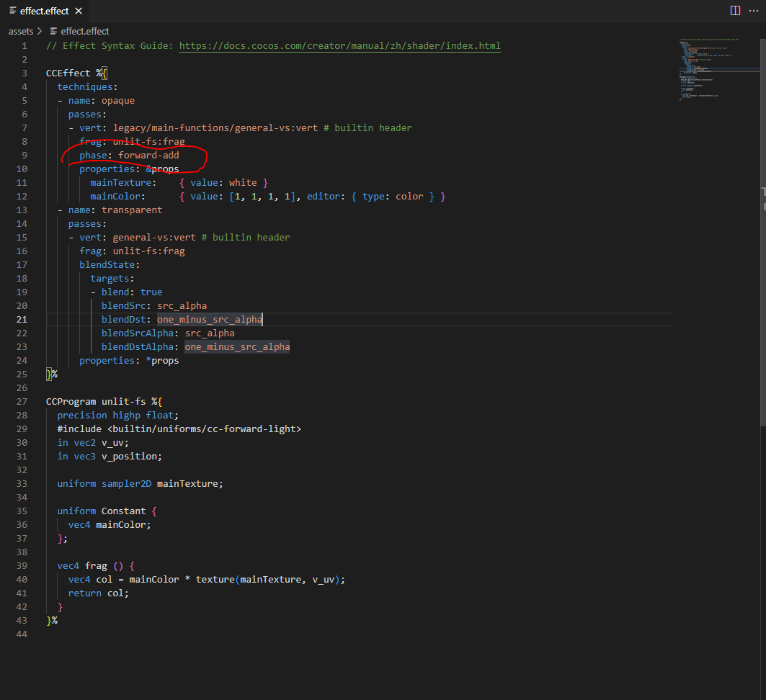Open the docs.cocos.com shader guide link

tap(339, 46)
